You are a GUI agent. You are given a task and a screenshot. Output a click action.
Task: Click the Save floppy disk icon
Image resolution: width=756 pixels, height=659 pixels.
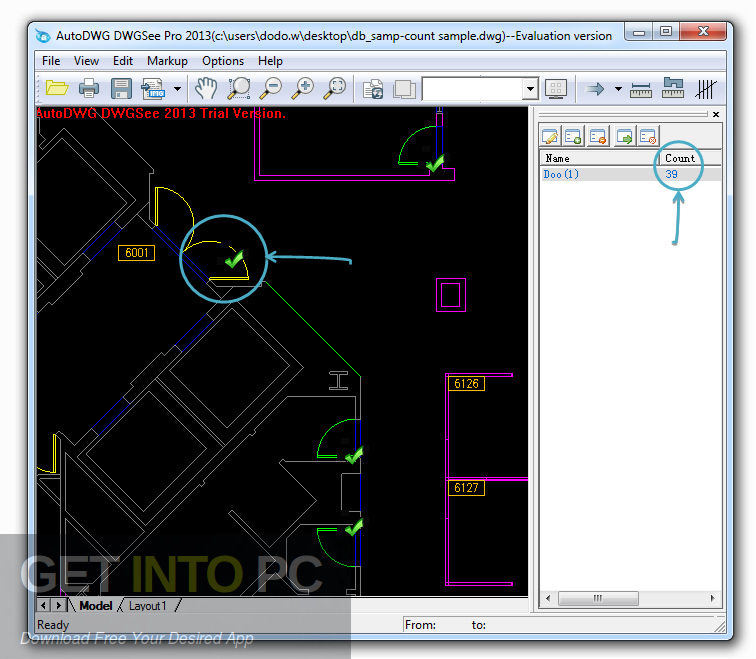point(121,89)
